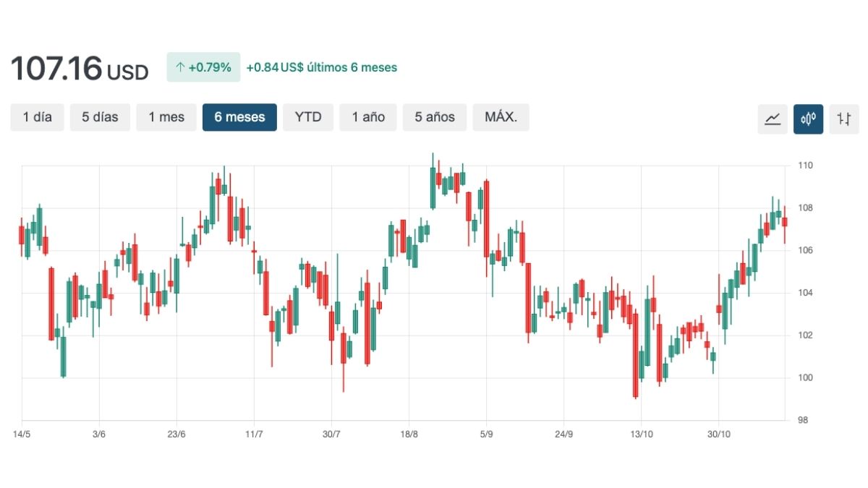This screenshot has width=868, height=488.
Task: Click the 30/10 date axis label
Action: pos(718,435)
